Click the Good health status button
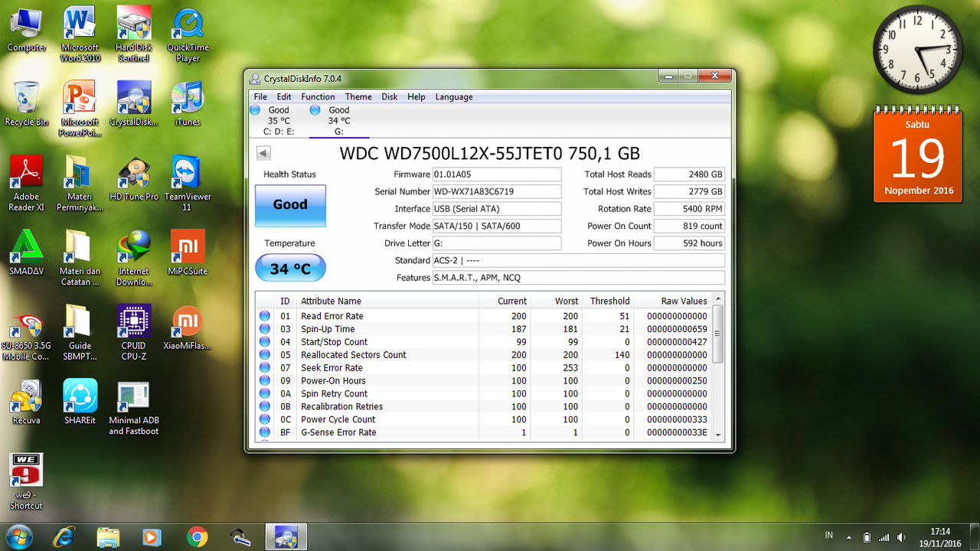Screen dimensions: 980x551 point(290,205)
